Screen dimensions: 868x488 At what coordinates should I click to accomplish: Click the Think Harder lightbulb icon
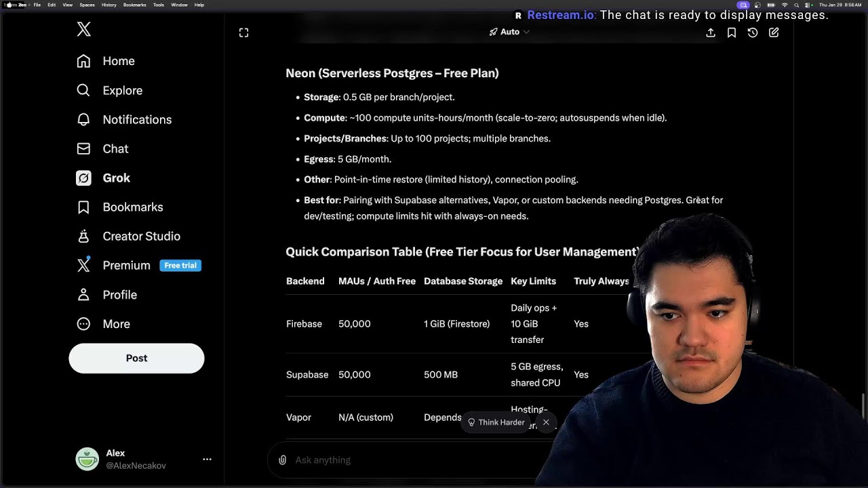(x=471, y=422)
